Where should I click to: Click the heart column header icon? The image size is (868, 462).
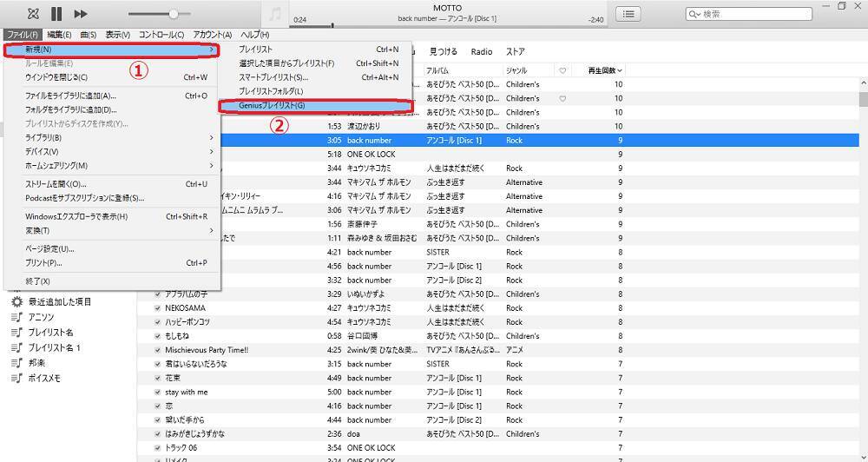[x=562, y=70]
